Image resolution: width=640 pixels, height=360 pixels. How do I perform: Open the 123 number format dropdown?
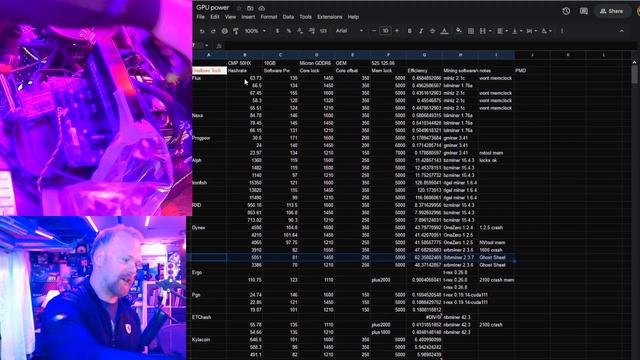[323, 31]
